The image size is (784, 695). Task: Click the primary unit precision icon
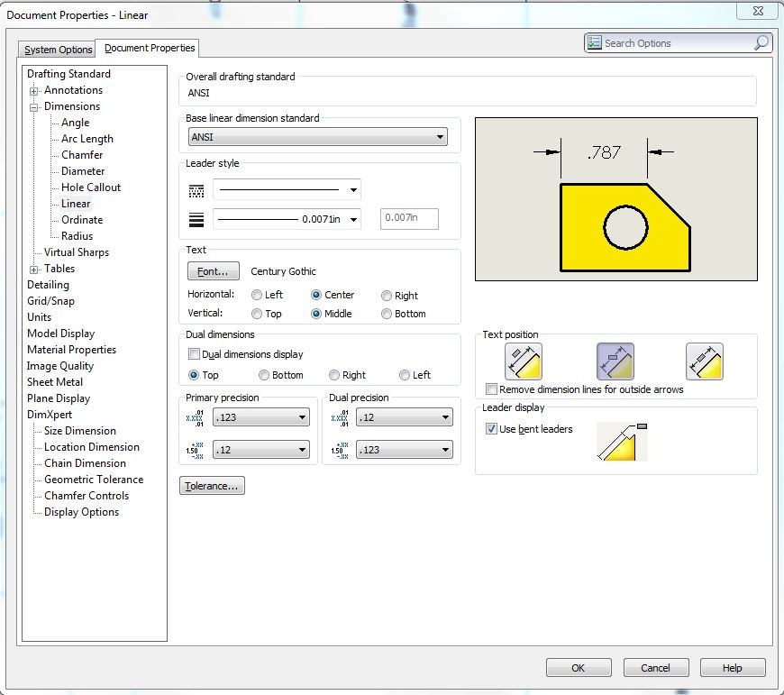195,417
